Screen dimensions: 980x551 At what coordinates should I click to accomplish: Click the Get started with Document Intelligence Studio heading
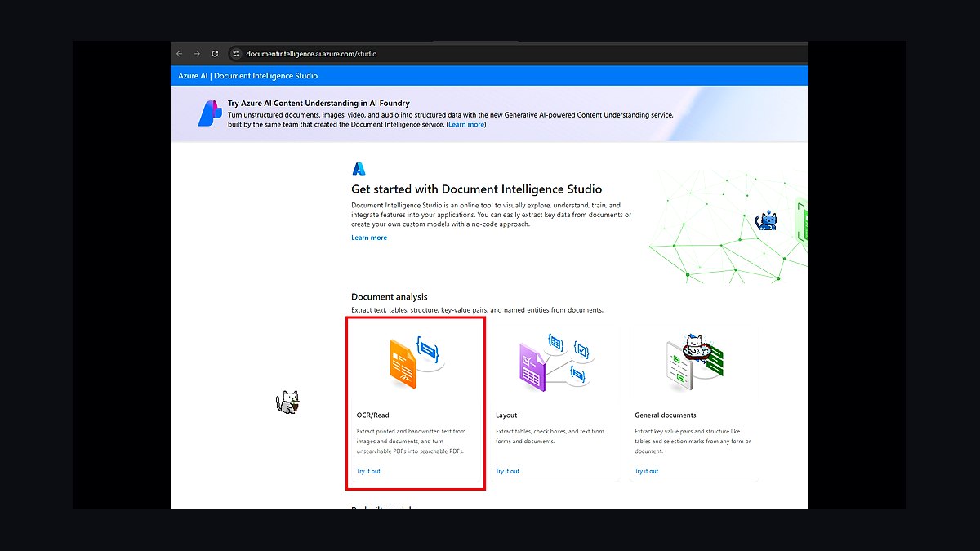(x=477, y=189)
